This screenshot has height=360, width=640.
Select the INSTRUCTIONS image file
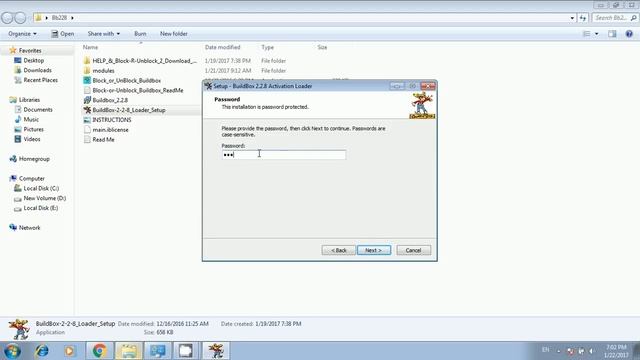[107, 120]
